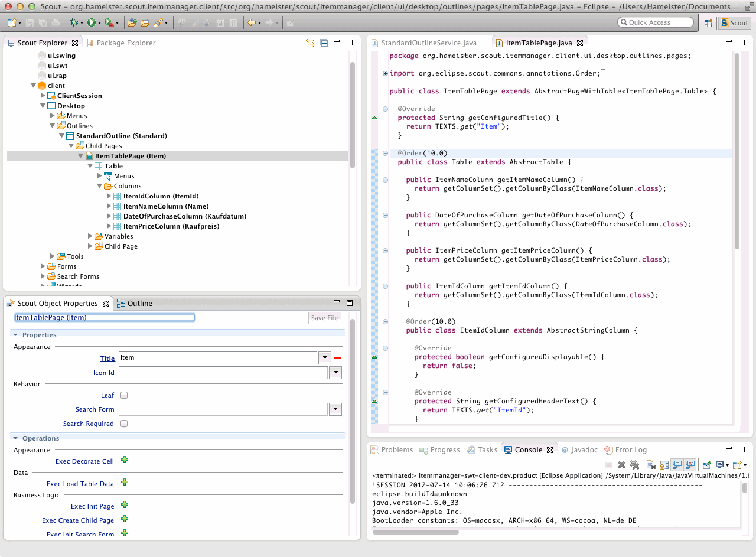Click the Exec Init Page link

click(92, 506)
